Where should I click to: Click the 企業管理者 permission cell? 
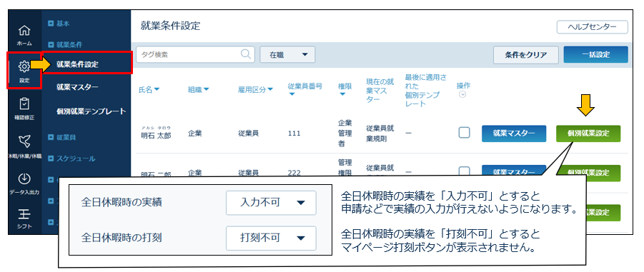[345, 134]
